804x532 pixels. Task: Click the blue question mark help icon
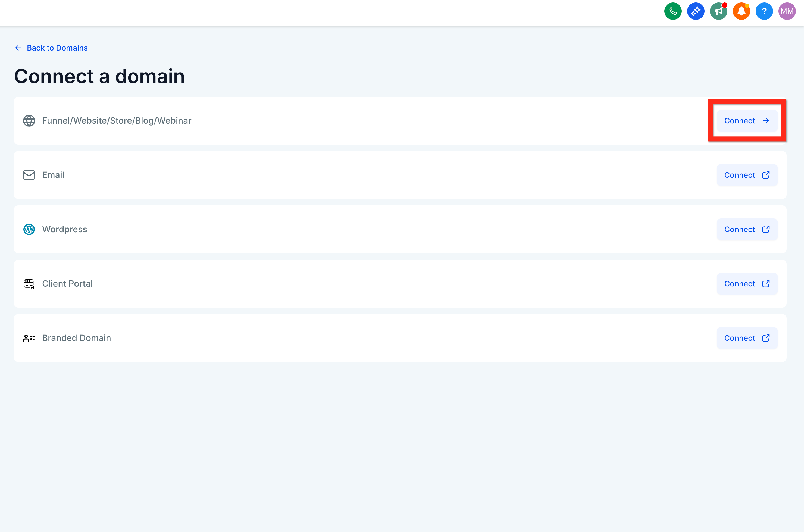point(764,11)
